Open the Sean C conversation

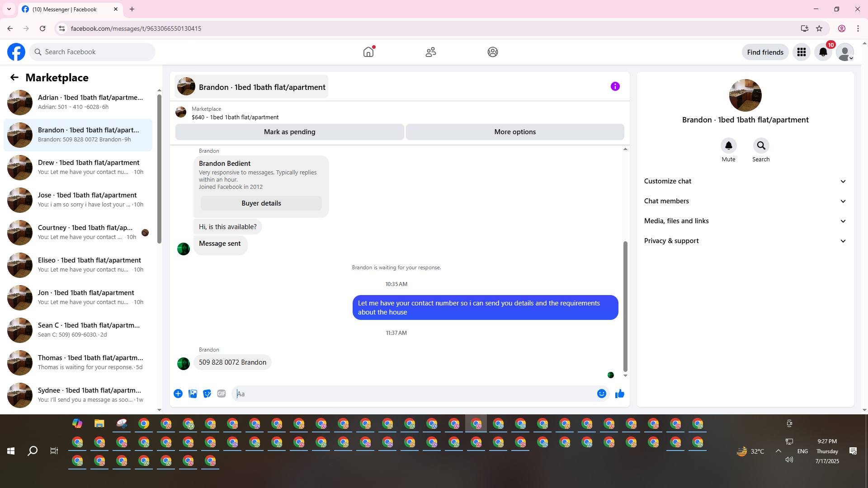[78, 330]
